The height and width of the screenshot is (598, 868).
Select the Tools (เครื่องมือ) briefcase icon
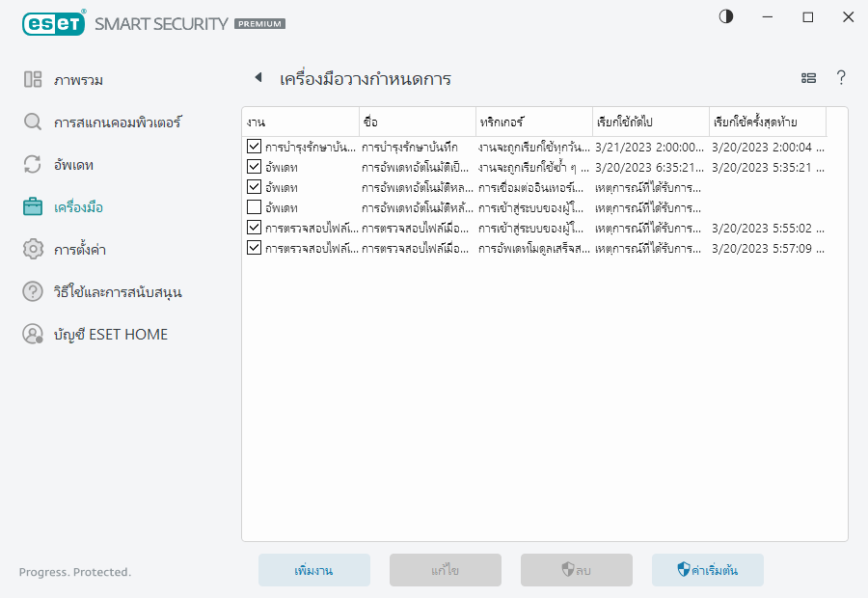point(33,207)
